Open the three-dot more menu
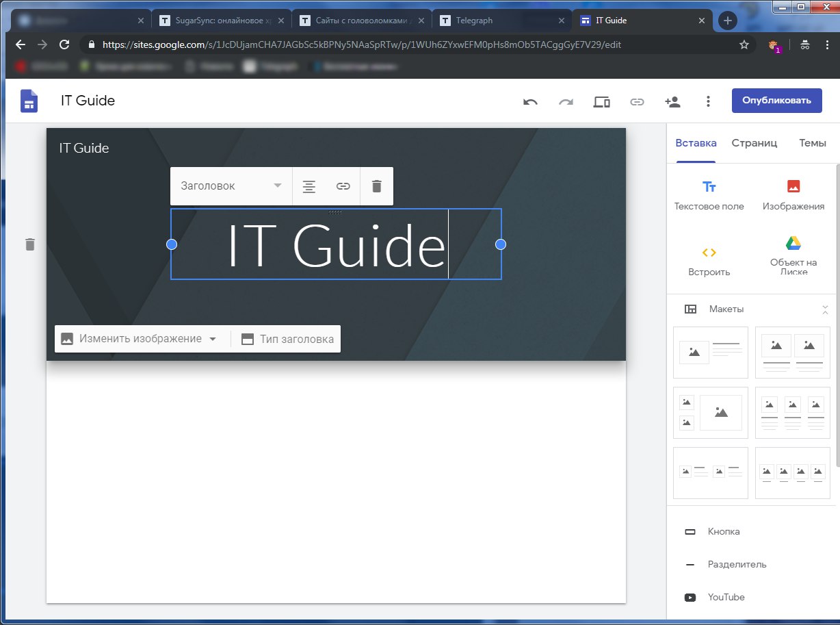840x625 pixels. coord(708,102)
